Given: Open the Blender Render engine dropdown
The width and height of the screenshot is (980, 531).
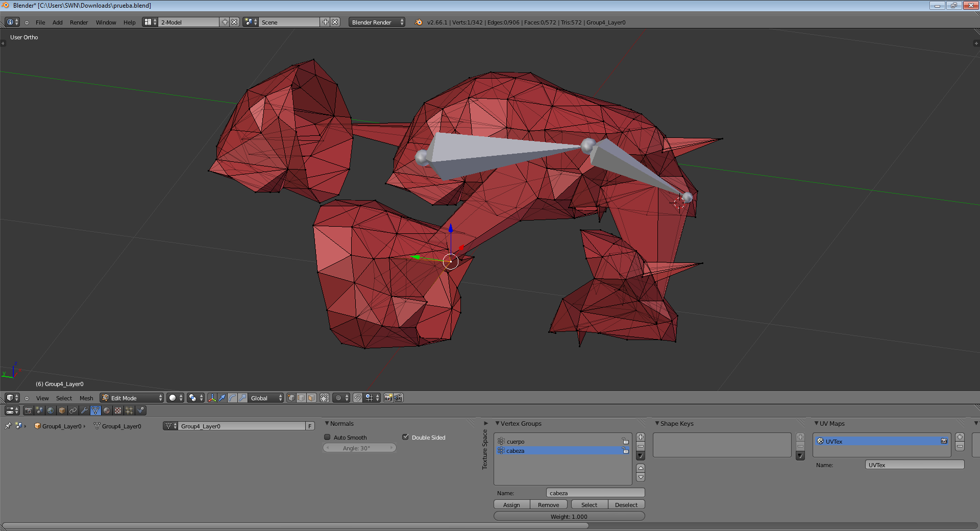Looking at the screenshot, I should [377, 22].
